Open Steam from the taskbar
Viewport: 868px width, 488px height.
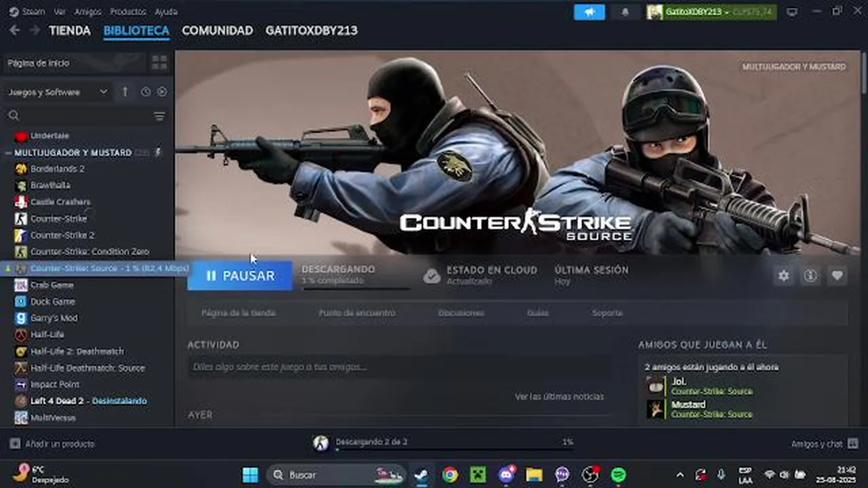(x=421, y=474)
